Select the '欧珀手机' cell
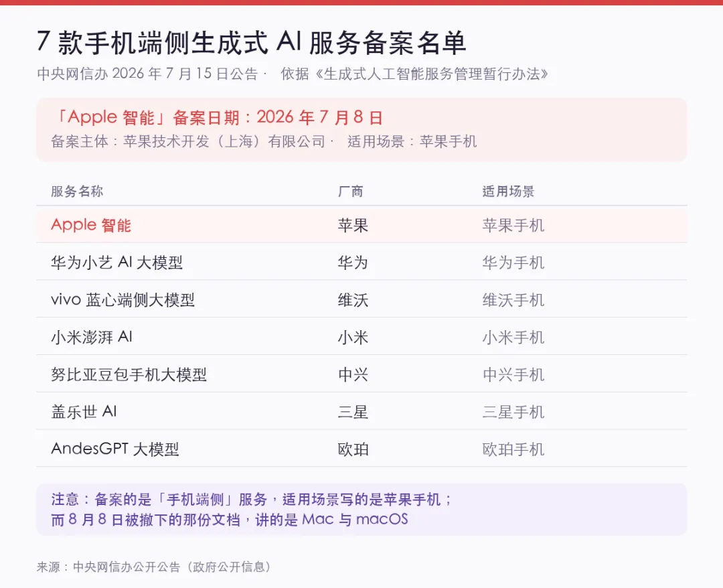Screen dimensions: 723x588 point(513,449)
